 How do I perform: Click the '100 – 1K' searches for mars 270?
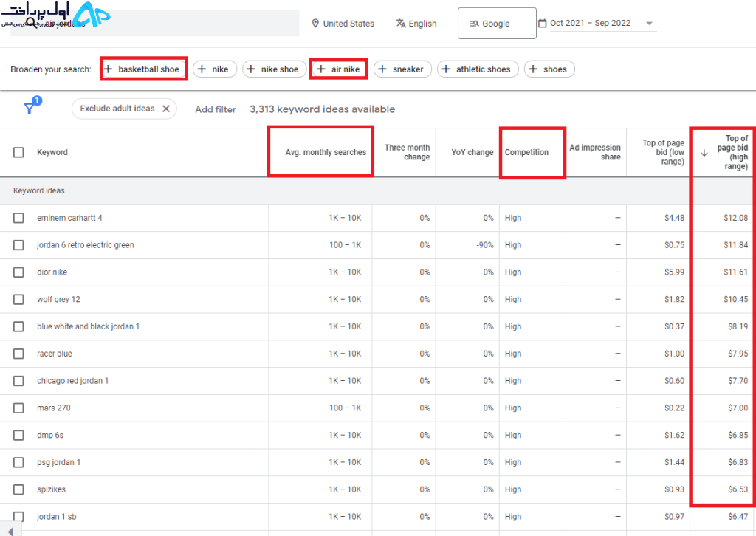[x=346, y=408]
